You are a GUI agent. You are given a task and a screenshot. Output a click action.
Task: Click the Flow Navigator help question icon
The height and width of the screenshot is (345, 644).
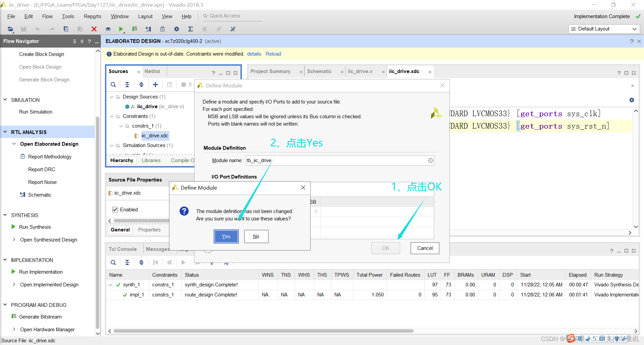(x=89, y=41)
